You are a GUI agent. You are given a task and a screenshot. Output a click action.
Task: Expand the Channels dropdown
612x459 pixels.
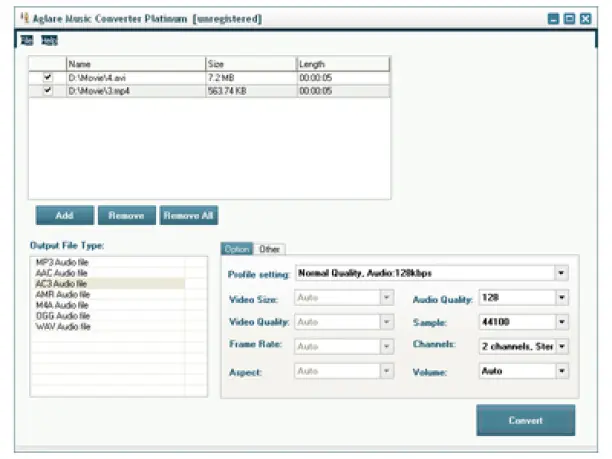[x=562, y=346]
